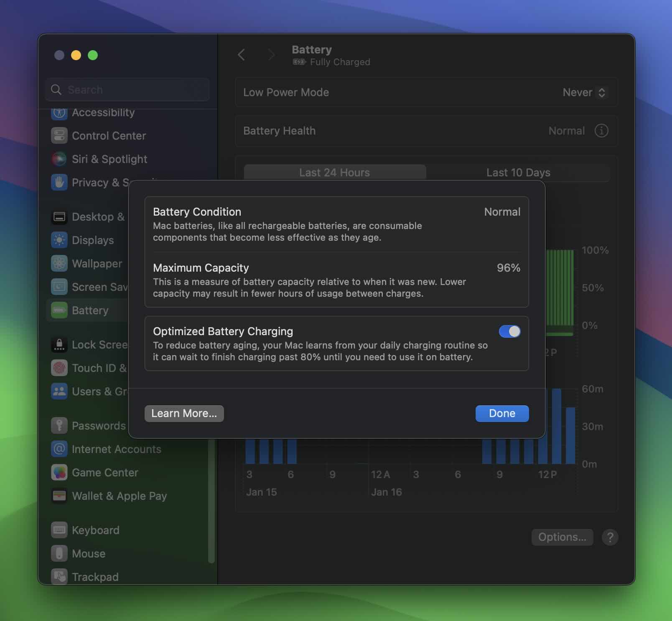The height and width of the screenshot is (621, 672).
Task: Disable Optimized Battery Charging
Action: pyautogui.click(x=509, y=331)
